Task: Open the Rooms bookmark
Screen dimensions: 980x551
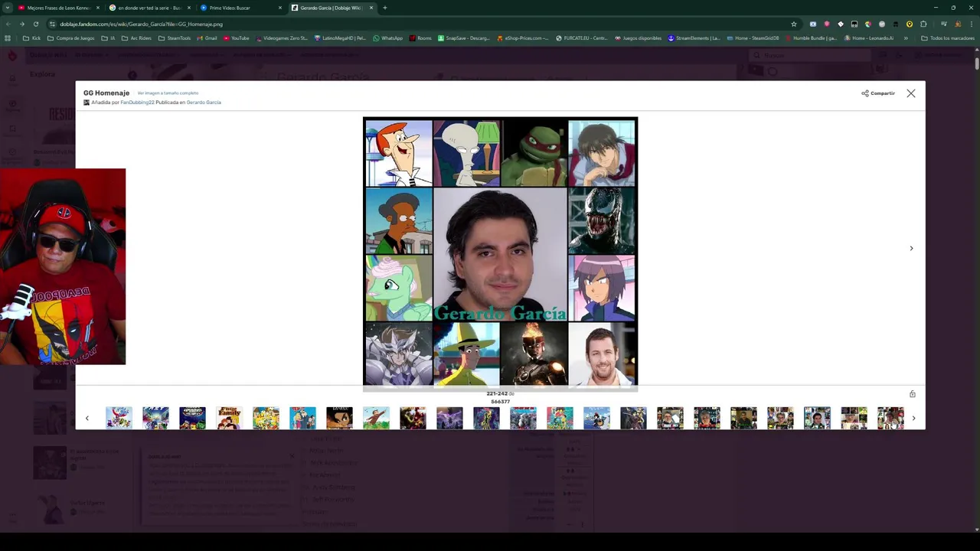Action: tap(420, 38)
